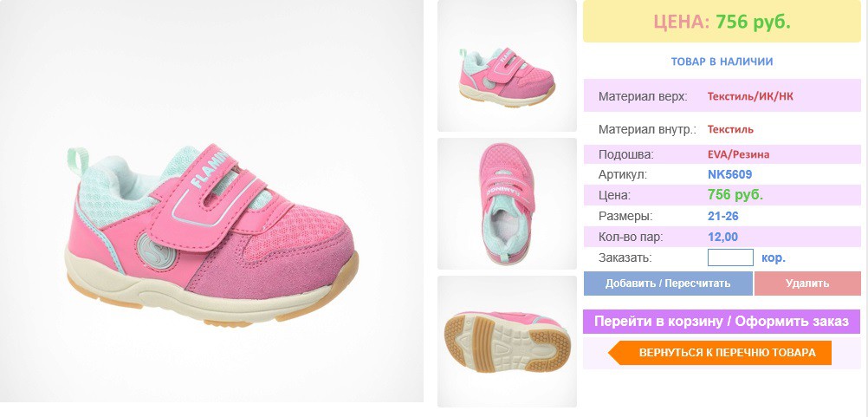
Task: Click the Добавить / Пересчитать button
Action: 668,283
